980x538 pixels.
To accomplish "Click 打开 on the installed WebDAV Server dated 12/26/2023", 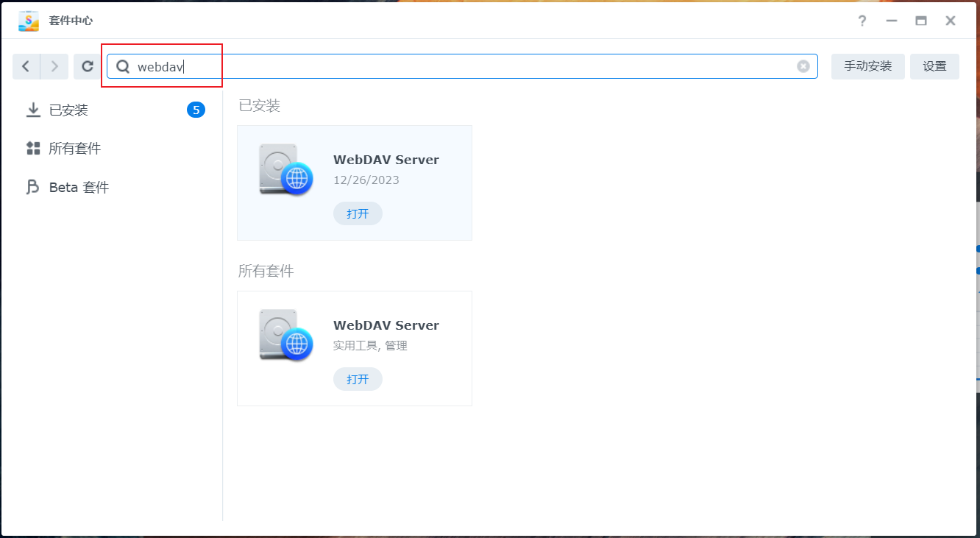I will [x=358, y=213].
